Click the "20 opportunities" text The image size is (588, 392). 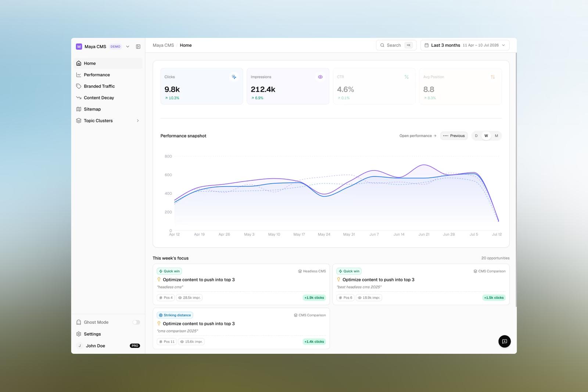495,258
